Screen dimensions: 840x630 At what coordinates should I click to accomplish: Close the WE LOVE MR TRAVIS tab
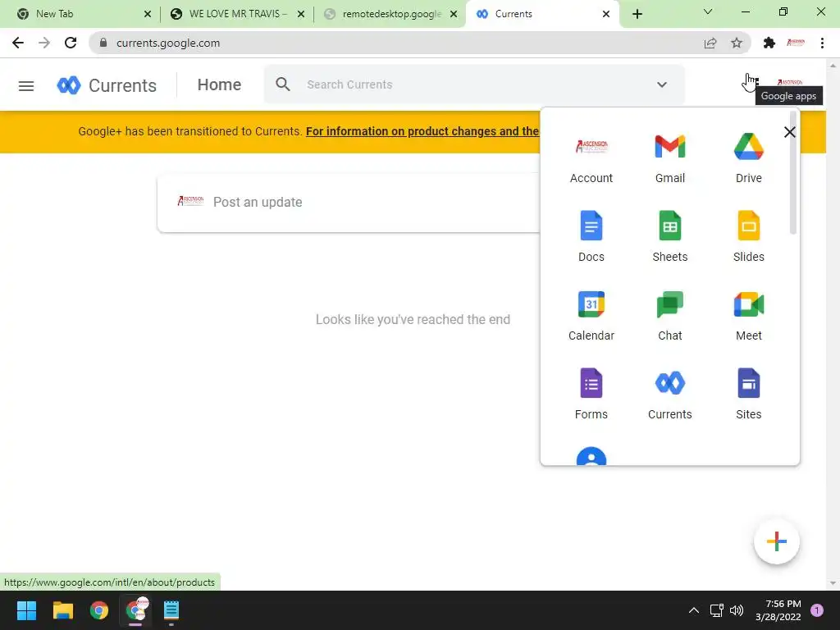(301, 14)
